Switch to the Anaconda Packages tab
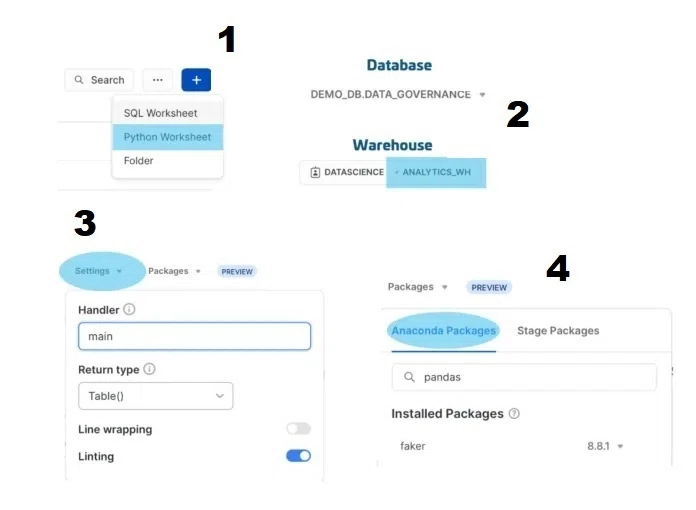Viewport: 696px width, 510px height. 443,331
